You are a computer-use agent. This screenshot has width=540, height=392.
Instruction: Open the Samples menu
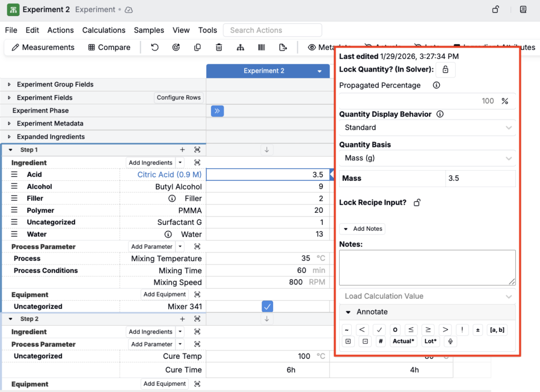click(149, 30)
